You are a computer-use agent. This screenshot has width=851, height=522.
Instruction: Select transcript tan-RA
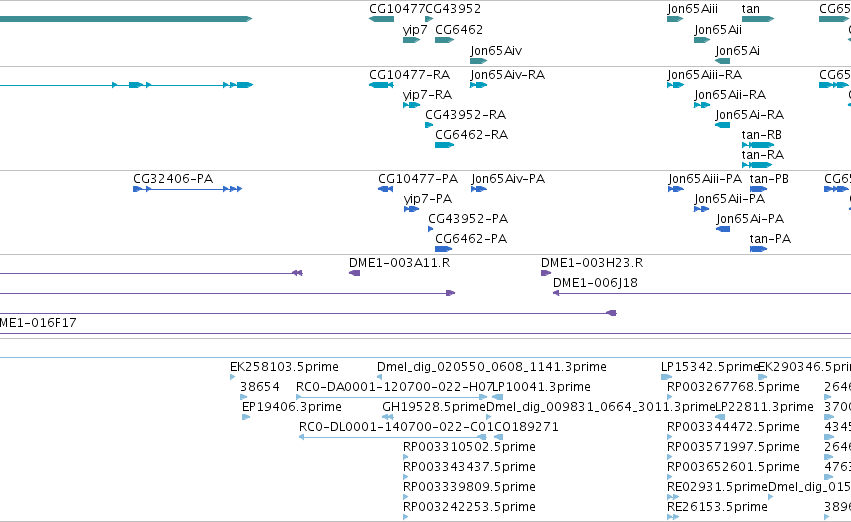coord(763,155)
